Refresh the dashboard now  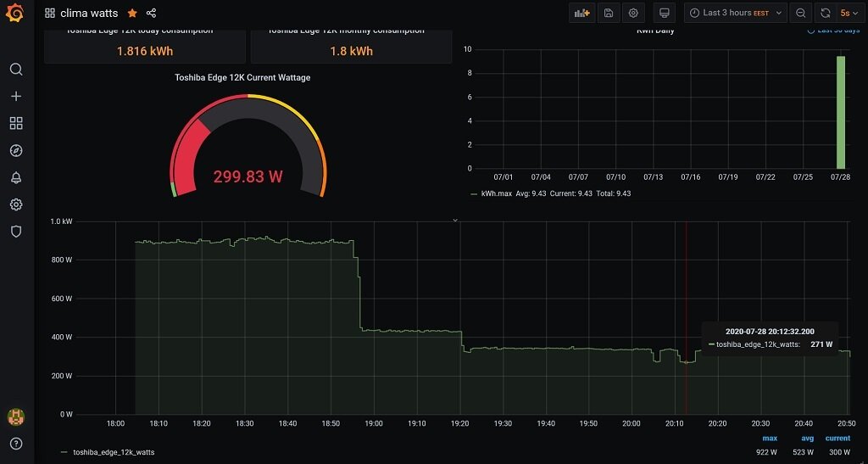(826, 13)
